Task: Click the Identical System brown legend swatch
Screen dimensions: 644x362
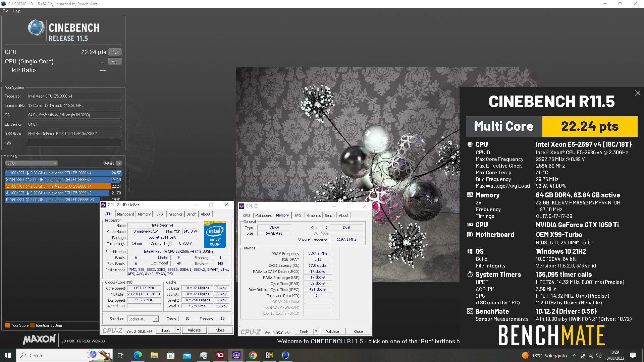Action: [x=32, y=325]
